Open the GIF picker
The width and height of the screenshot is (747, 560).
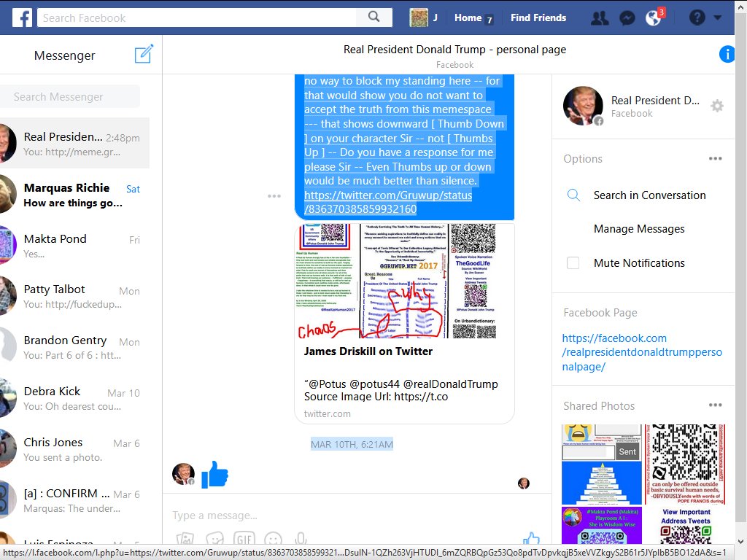click(x=244, y=539)
